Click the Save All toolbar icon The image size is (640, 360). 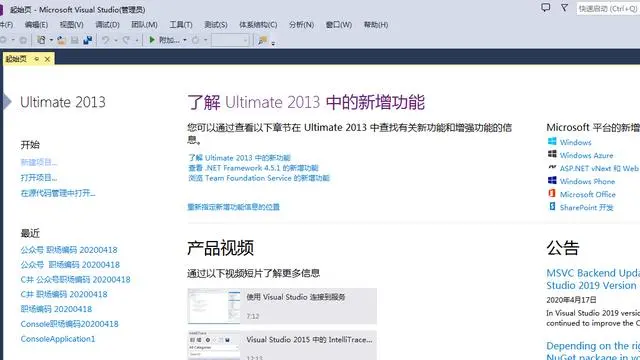[88, 40]
